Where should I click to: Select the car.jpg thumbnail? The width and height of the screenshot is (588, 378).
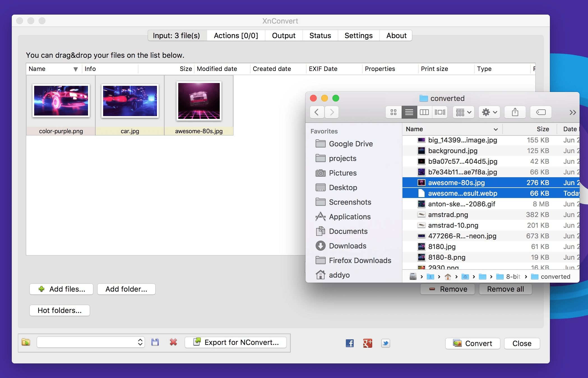coord(129,101)
